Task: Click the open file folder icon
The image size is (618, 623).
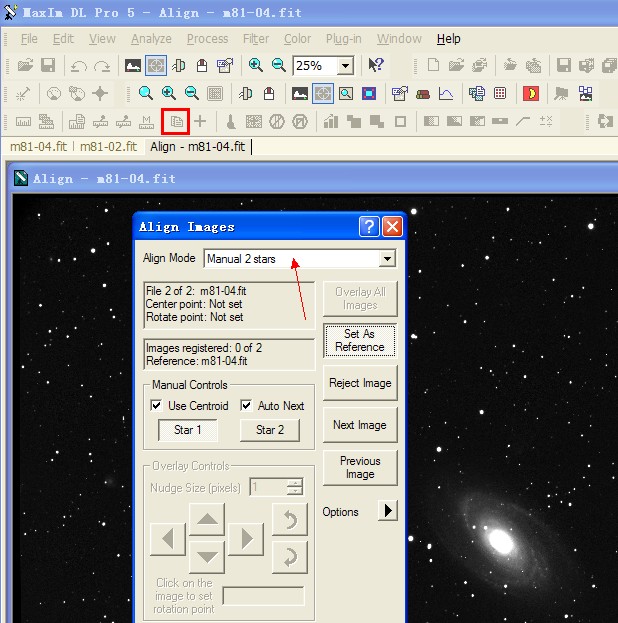Action: click(x=24, y=66)
